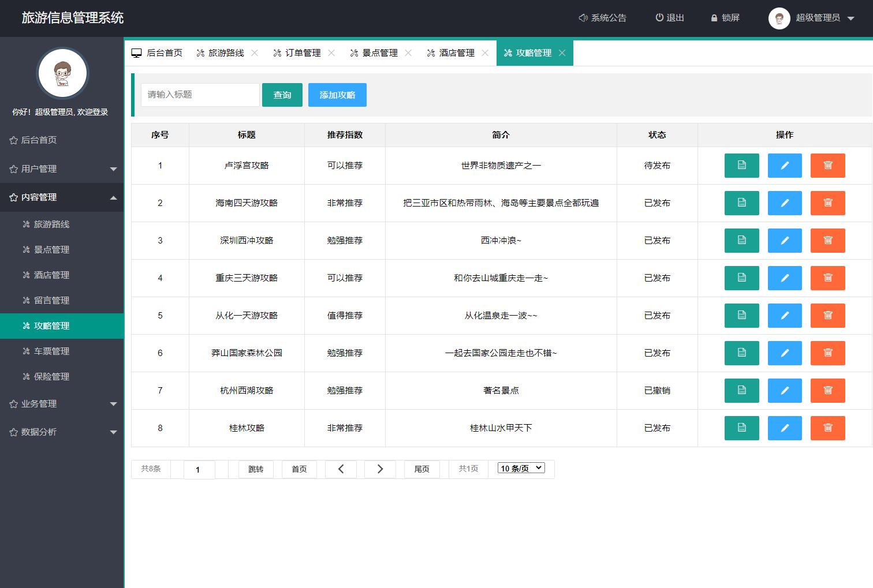Jump to 尾页 last page
The image size is (873, 588).
click(x=422, y=469)
